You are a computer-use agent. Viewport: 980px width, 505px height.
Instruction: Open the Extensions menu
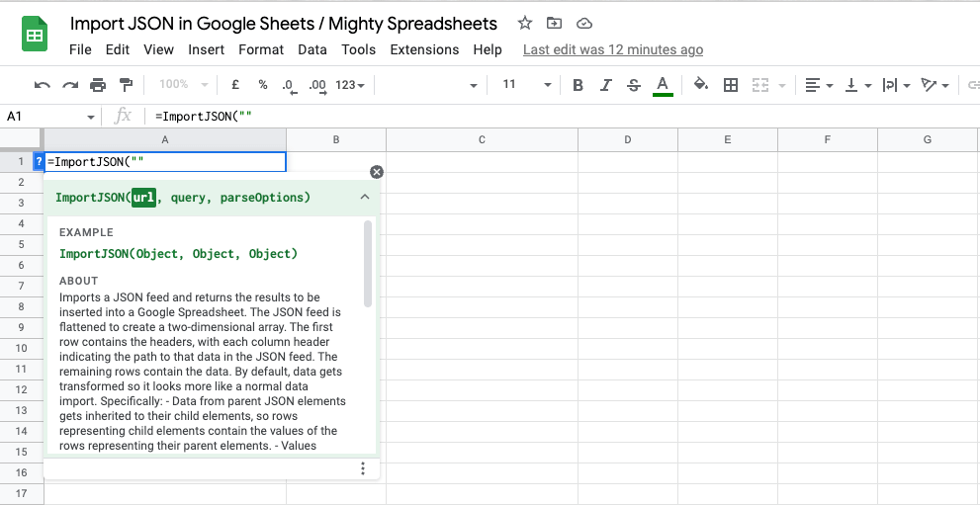click(x=424, y=49)
